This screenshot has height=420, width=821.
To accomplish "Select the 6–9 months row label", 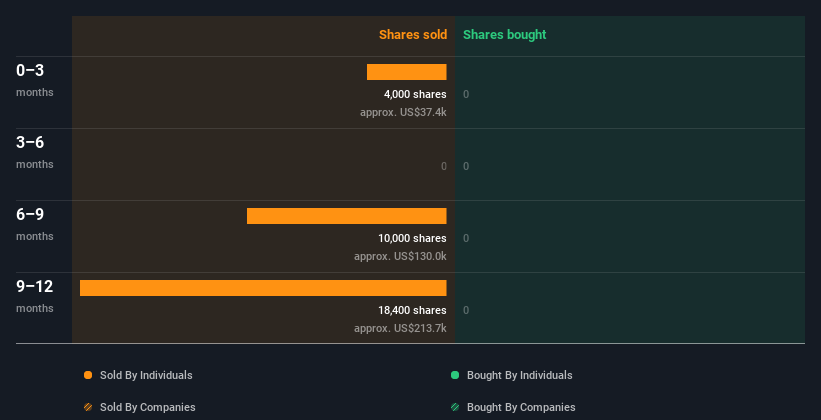I will (x=31, y=214).
